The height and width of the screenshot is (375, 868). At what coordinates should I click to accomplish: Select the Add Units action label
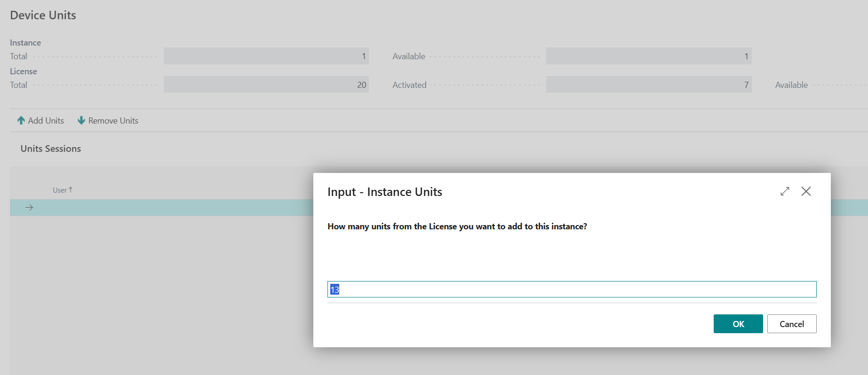click(46, 121)
